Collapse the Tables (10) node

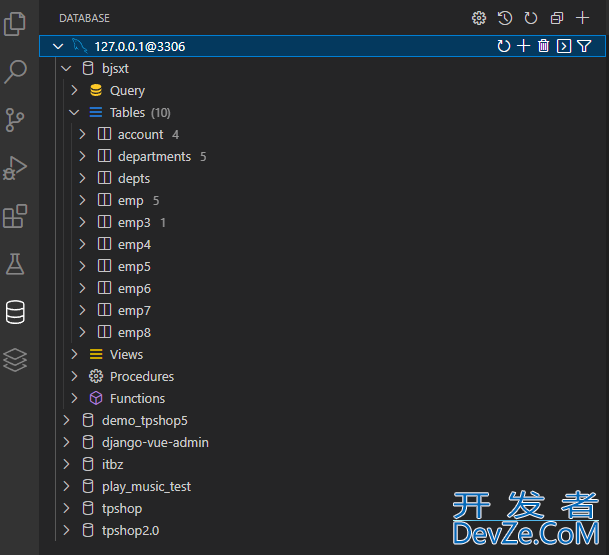[x=74, y=112]
